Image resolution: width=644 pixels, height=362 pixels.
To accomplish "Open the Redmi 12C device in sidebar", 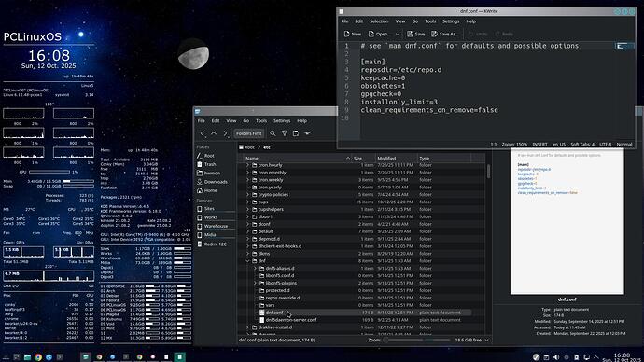I will tap(216, 244).
